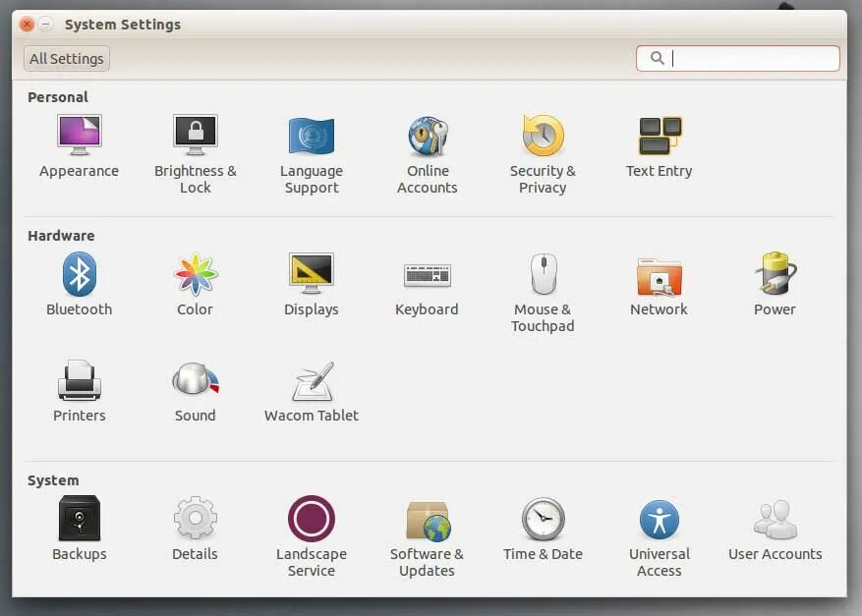
Task: Open Displays settings
Action: (x=312, y=284)
